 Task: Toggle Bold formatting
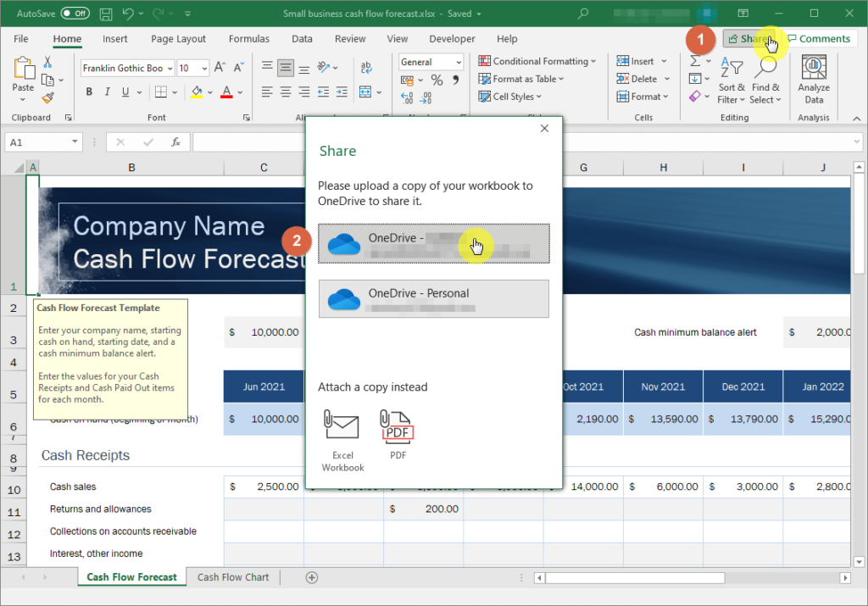tap(89, 92)
